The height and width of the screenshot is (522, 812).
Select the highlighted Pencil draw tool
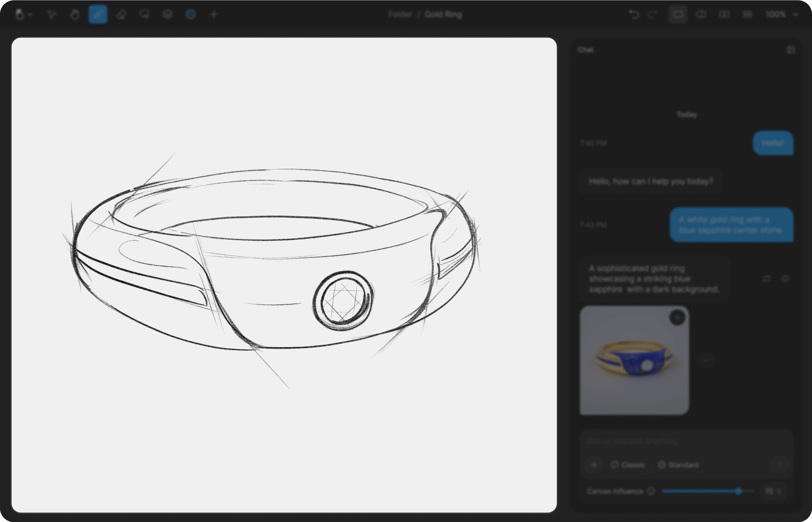coord(98,14)
